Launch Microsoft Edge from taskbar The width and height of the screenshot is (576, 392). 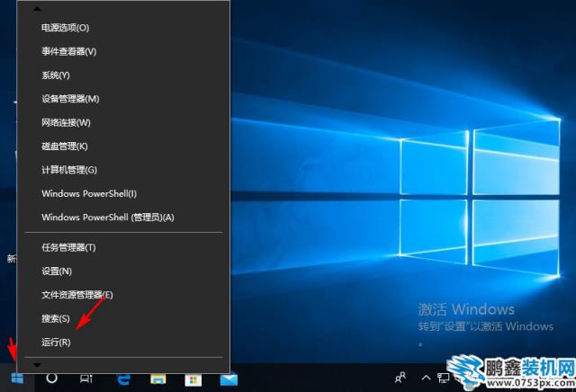pos(123,379)
